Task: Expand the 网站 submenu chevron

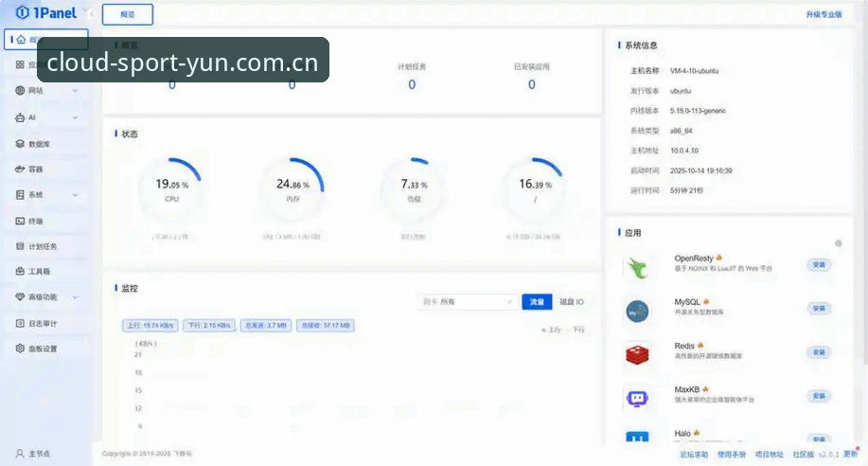Action: [75, 90]
